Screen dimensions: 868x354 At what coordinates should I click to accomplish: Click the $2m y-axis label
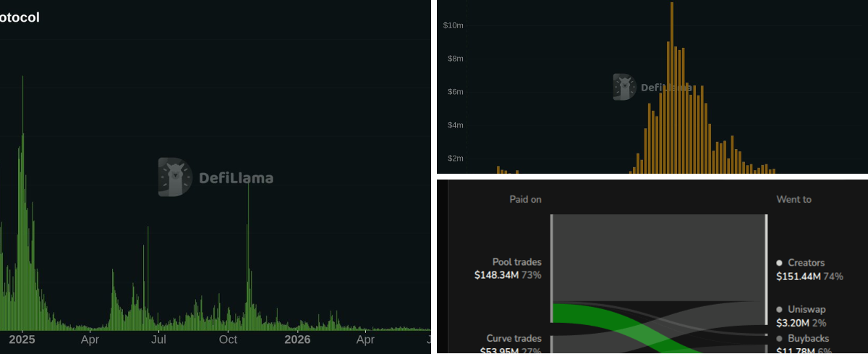(456, 159)
